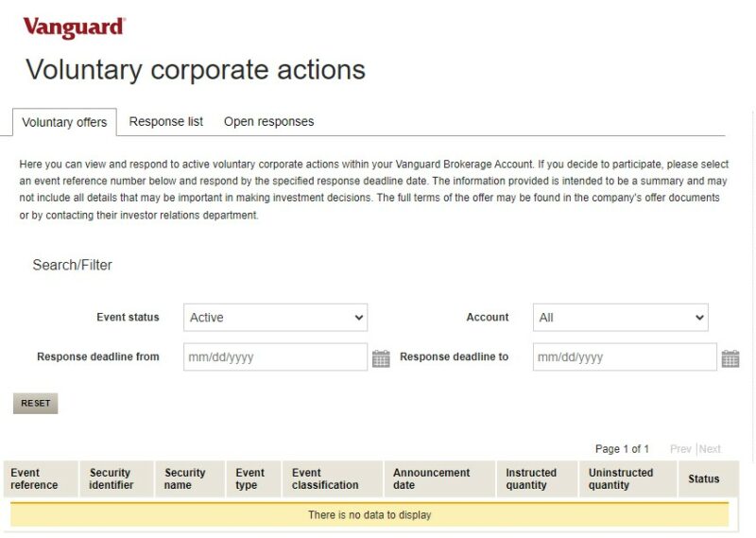Click the Response deadline to date field
The image size is (756, 538).
pyautogui.click(x=624, y=357)
